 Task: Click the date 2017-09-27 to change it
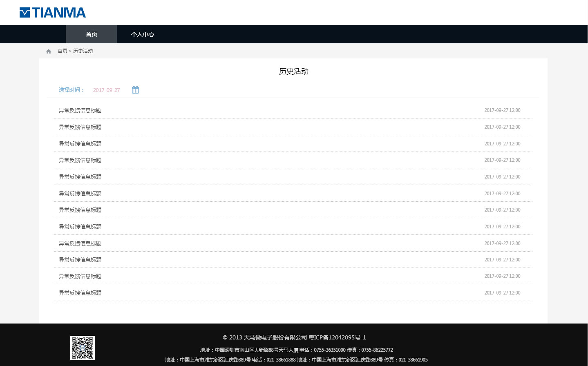[106, 89]
